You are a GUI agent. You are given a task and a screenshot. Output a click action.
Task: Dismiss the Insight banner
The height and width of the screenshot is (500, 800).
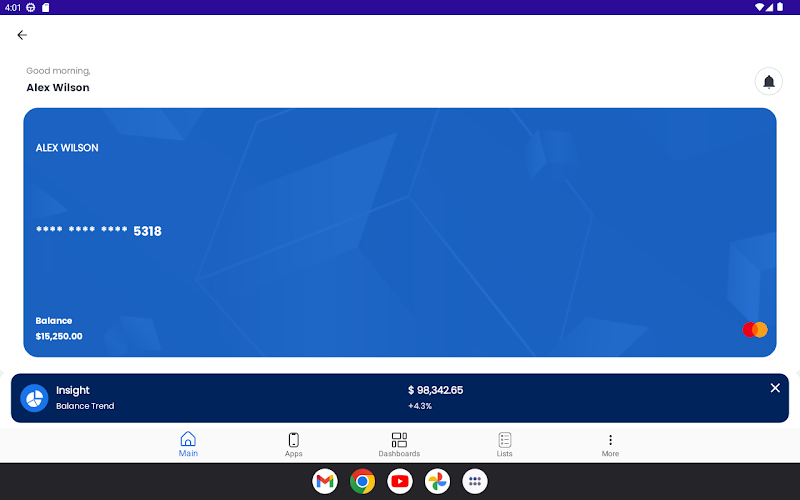pos(774,388)
